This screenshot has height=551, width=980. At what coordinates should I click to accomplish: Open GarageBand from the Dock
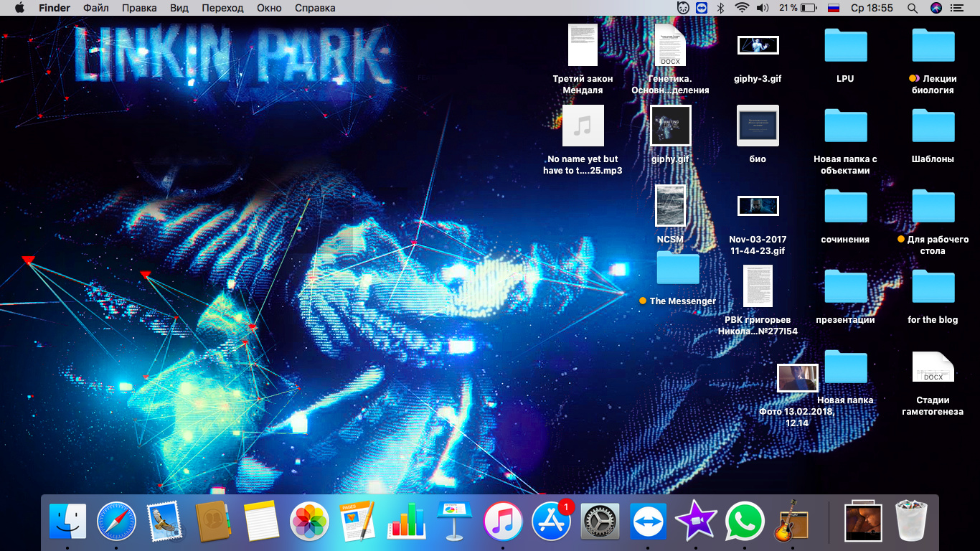(x=792, y=521)
